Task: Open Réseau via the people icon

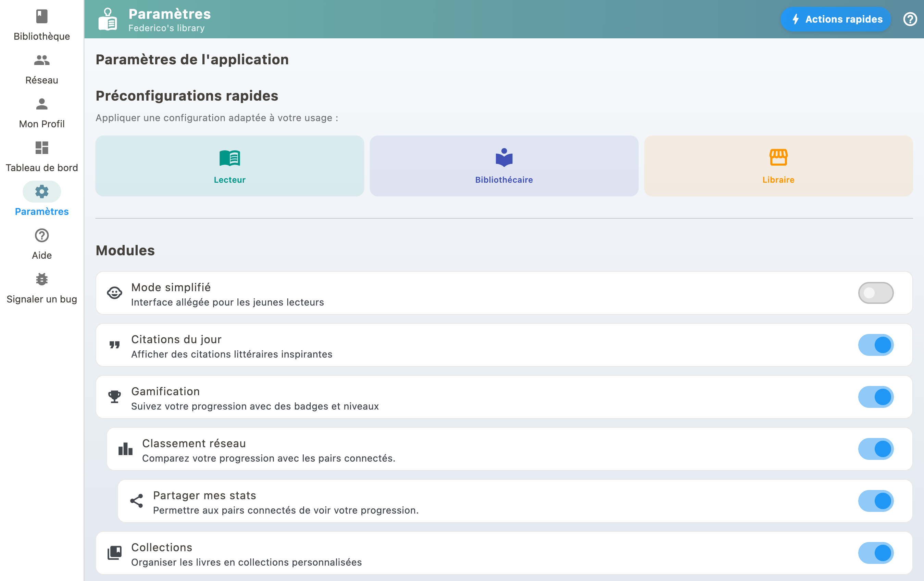Action: tap(41, 60)
